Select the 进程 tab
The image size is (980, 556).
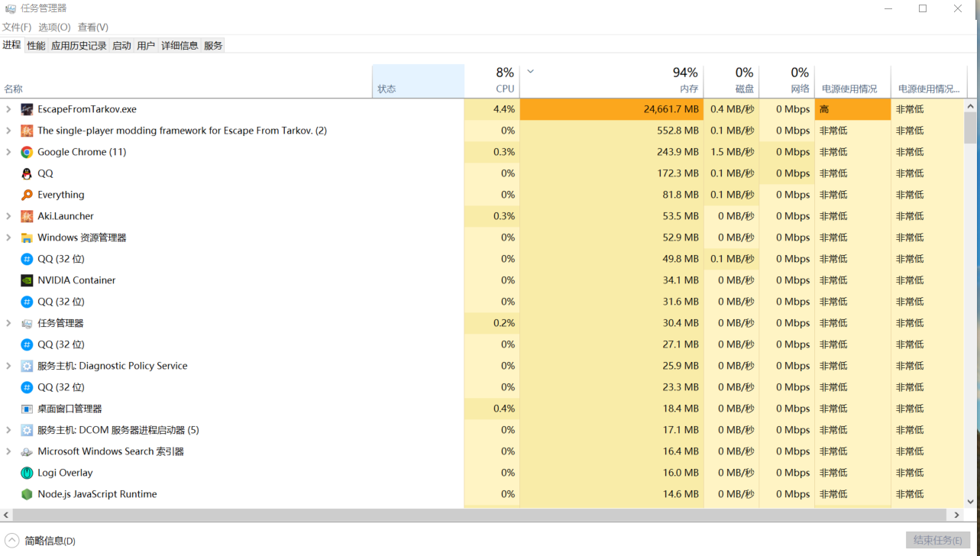click(x=12, y=45)
